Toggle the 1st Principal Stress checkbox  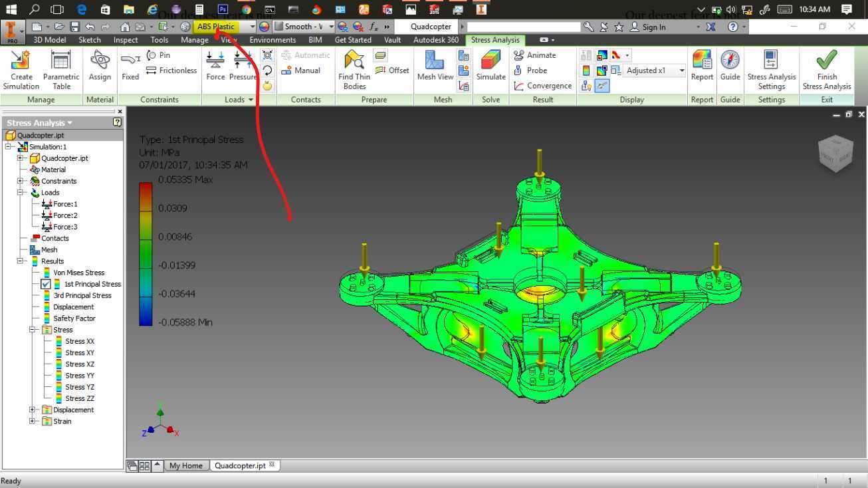point(46,284)
